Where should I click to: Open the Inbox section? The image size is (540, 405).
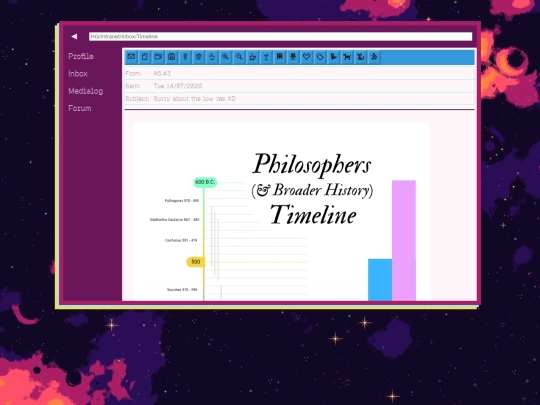(x=78, y=74)
